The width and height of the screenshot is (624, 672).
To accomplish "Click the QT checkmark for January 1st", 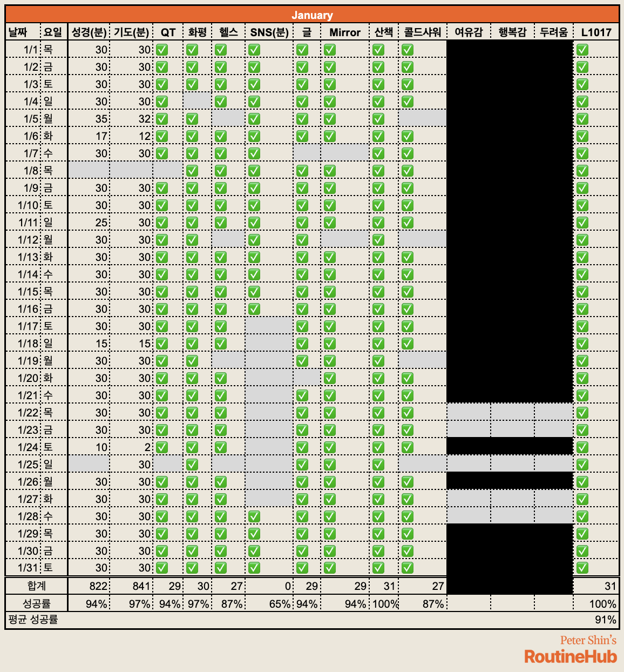I will (161, 49).
